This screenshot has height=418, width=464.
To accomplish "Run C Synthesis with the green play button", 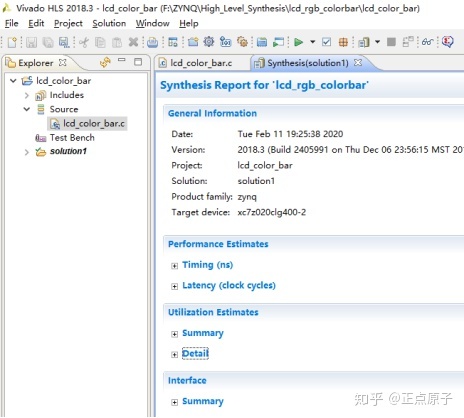I will pos(298,42).
